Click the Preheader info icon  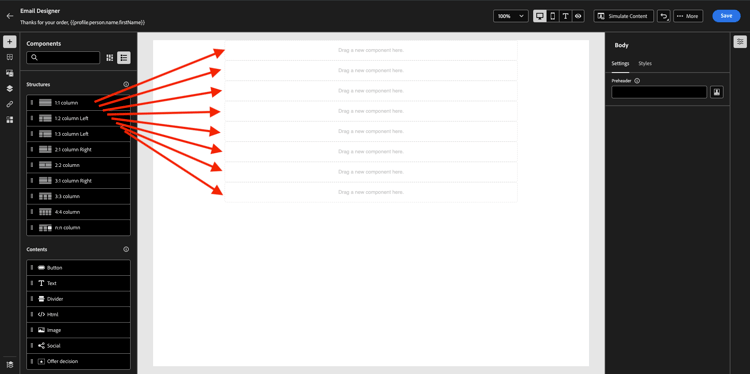[637, 81]
